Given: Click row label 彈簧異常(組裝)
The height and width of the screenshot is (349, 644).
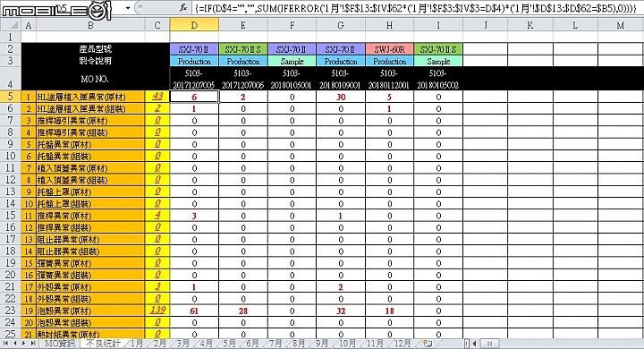Looking at the screenshot, I should [90, 275].
